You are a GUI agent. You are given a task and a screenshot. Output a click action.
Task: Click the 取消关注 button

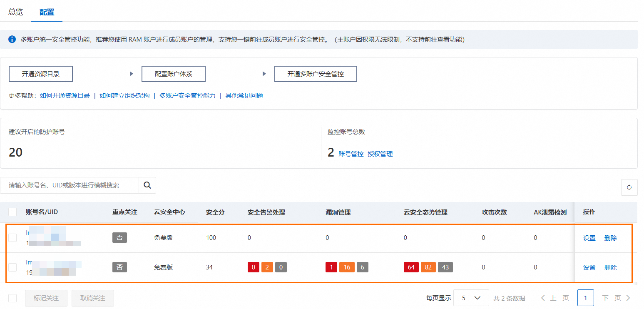click(x=93, y=298)
